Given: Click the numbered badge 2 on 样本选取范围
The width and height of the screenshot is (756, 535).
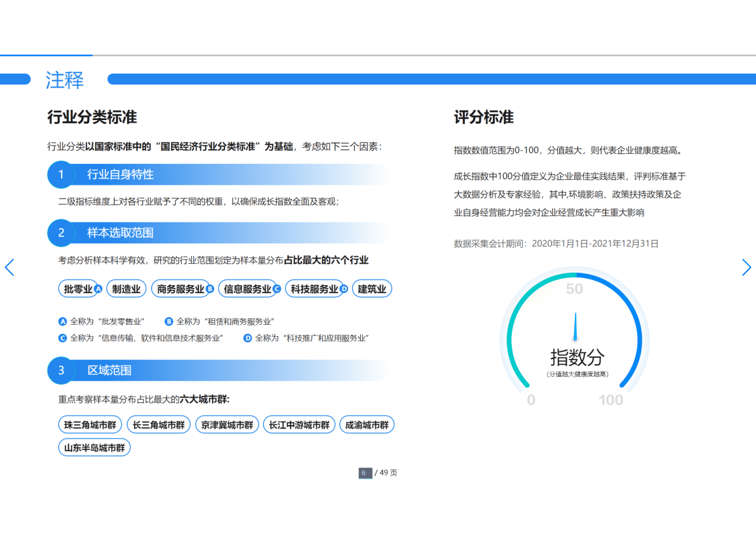Looking at the screenshot, I should point(61,233).
